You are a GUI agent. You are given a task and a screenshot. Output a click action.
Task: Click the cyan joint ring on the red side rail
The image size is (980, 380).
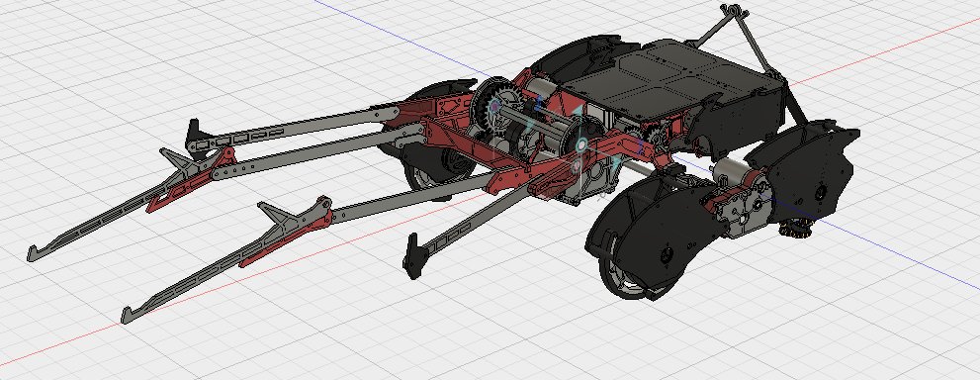point(581,145)
